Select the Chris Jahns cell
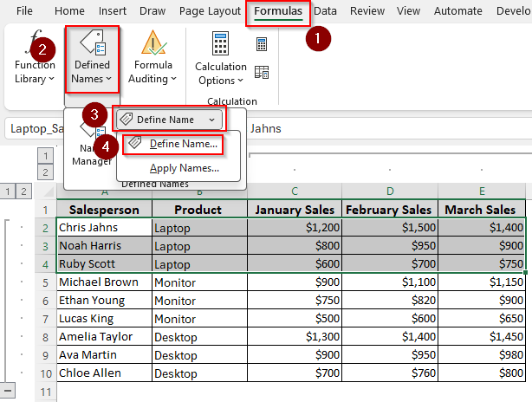 (104, 228)
